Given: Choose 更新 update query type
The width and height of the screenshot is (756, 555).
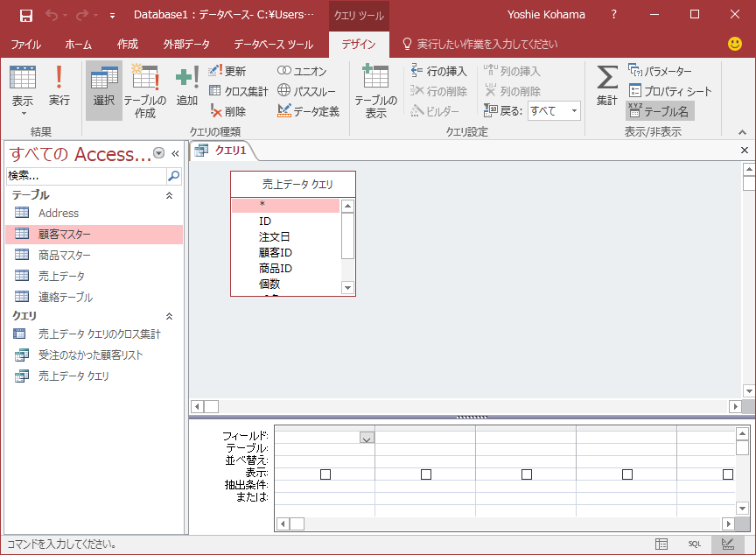Looking at the screenshot, I should point(227,71).
